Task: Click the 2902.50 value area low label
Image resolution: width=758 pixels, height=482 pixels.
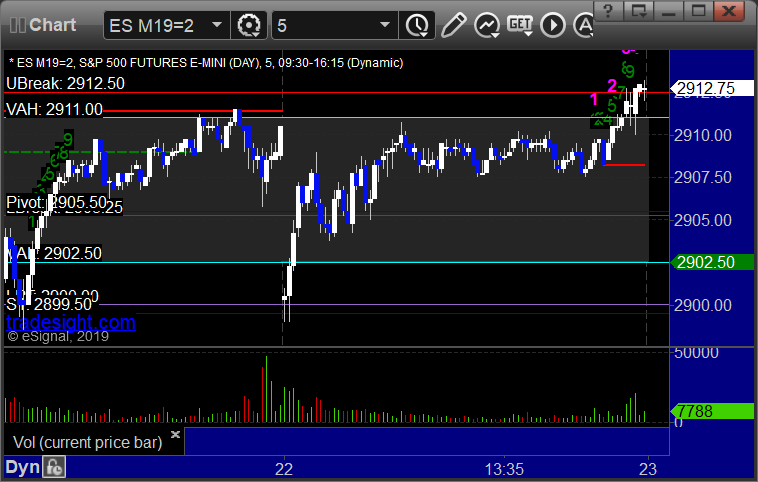Action: (54, 253)
